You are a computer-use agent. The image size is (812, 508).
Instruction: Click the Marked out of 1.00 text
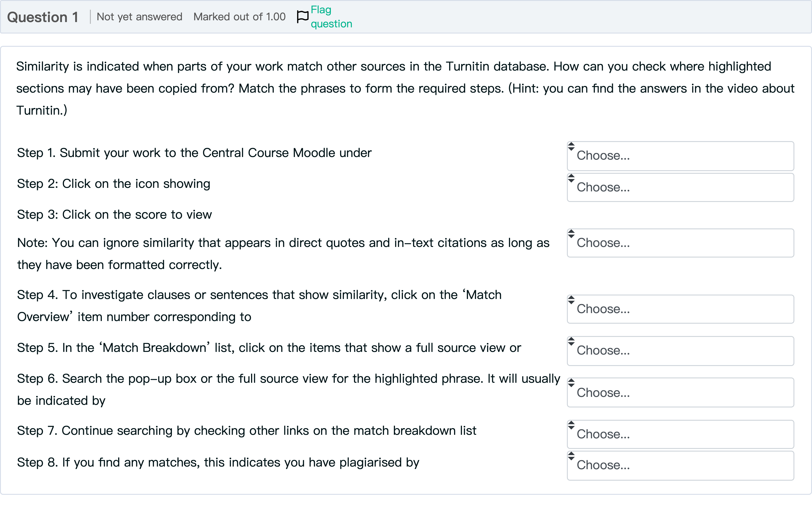click(239, 17)
